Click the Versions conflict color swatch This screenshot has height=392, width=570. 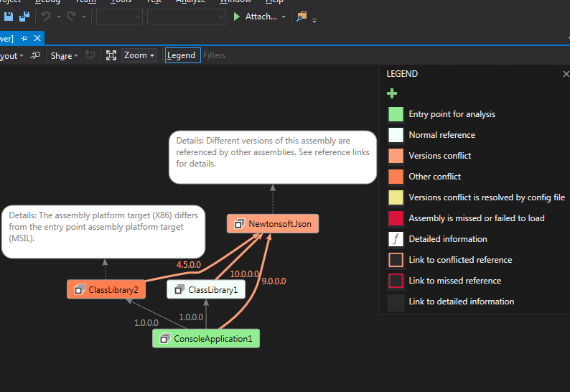(396, 156)
